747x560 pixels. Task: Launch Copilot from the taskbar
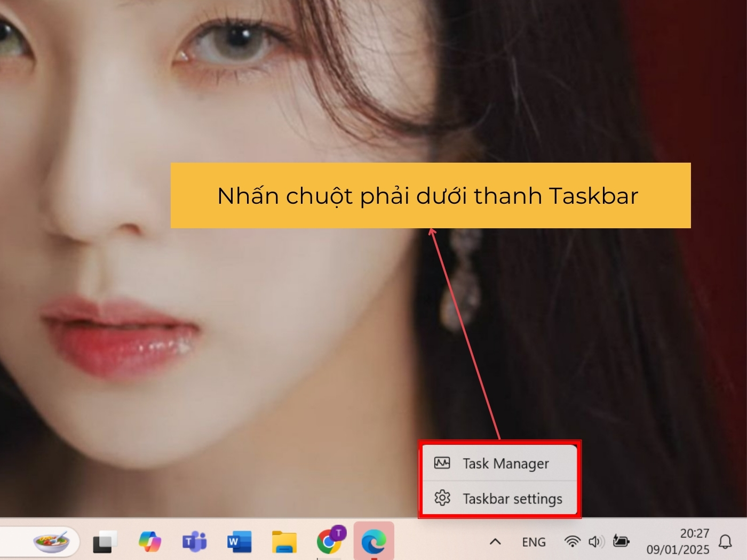tap(150, 542)
